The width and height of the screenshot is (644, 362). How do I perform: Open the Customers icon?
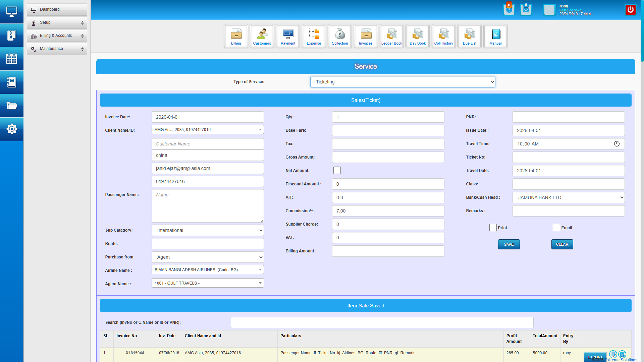point(262,36)
